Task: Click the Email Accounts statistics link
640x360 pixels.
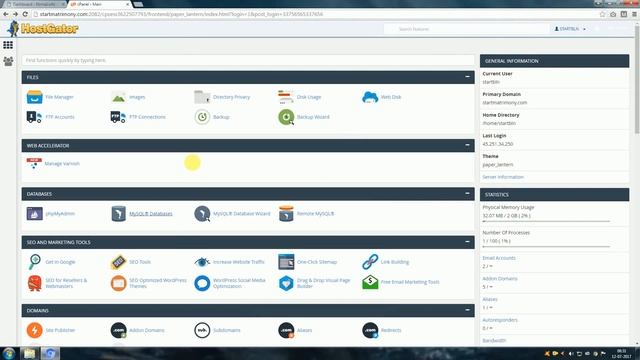Action: coord(499,258)
